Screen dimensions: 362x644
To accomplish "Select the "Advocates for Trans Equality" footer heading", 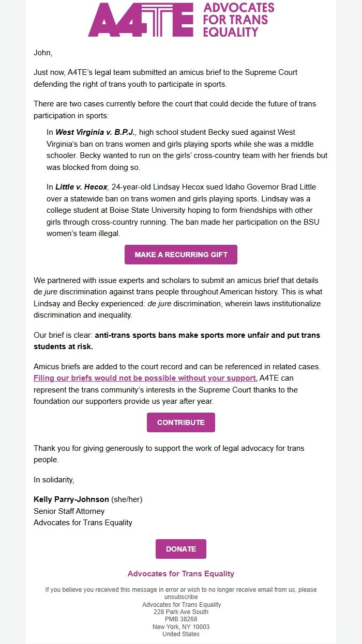I will click(180, 573).
